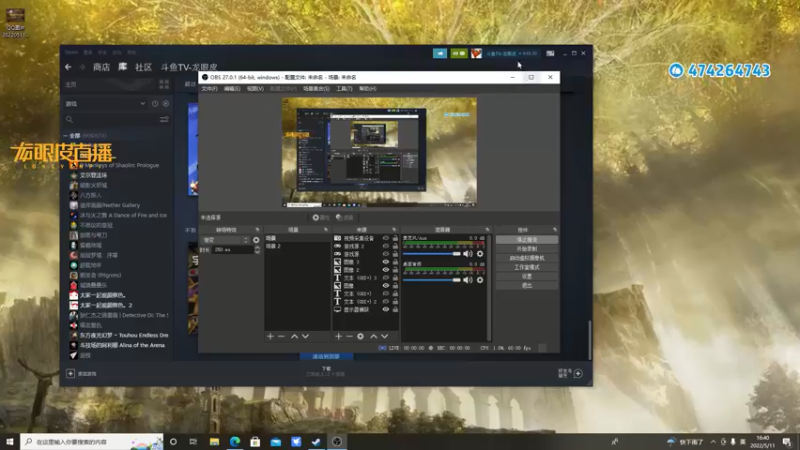Mute the 麦克风/Aux speaker icon
This screenshot has width=800, height=450.
pyautogui.click(x=468, y=254)
